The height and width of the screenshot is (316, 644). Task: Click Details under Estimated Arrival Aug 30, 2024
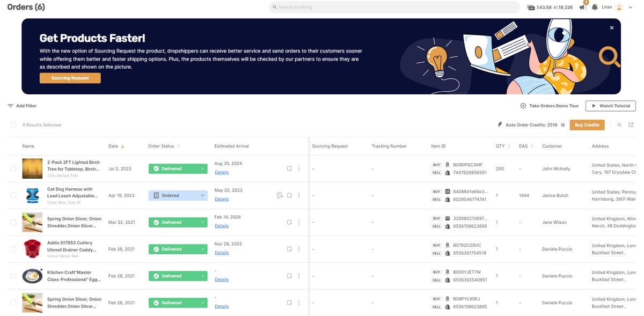[x=222, y=172]
